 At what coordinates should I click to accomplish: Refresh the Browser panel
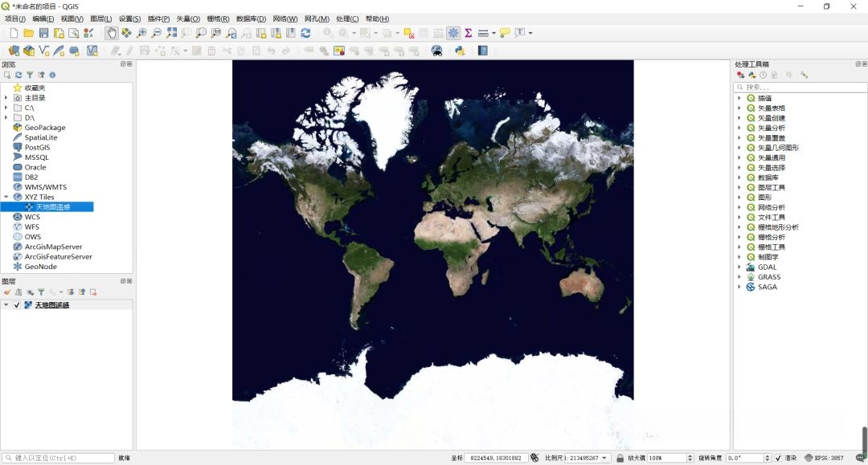[x=18, y=75]
